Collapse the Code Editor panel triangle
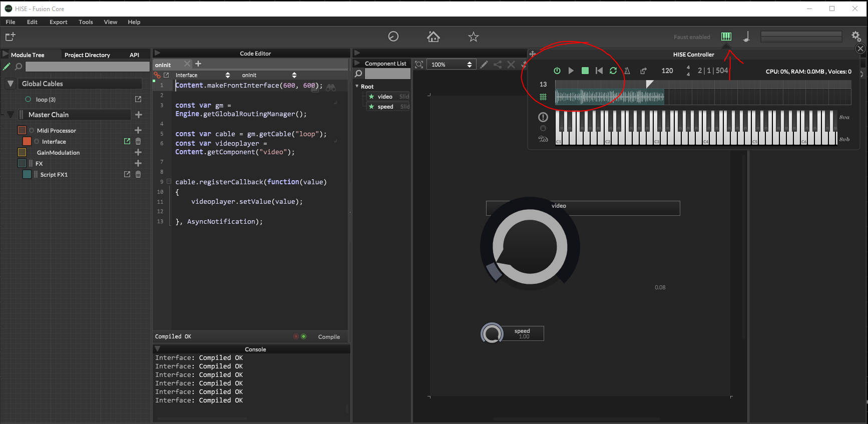The image size is (868, 424). [157, 53]
